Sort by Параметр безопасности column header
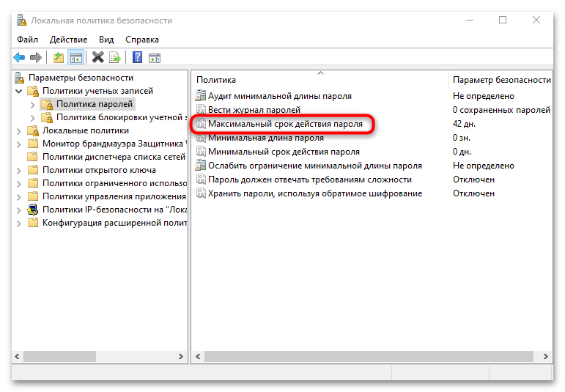The height and width of the screenshot is (392, 565). 501,80
